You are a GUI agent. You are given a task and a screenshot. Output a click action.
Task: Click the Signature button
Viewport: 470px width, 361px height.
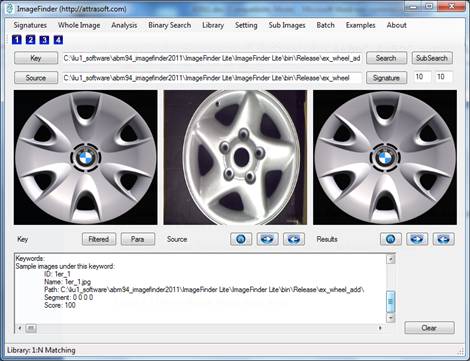click(386, 78)
